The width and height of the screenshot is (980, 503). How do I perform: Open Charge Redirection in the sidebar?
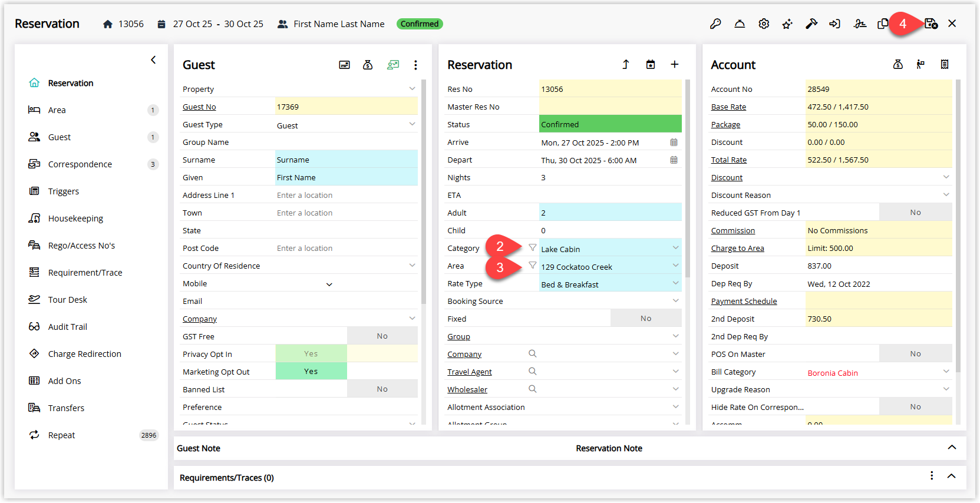pos(93,354)
